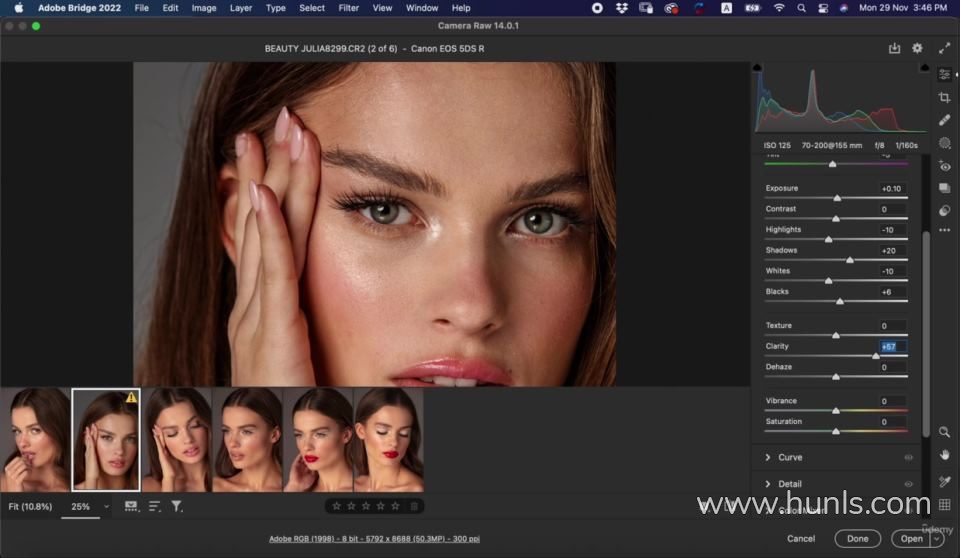Image resolution: width=960 pixels, height=558 pixels.
Task: Click the Exposure value field +0.10
Action: click(893, 189)
